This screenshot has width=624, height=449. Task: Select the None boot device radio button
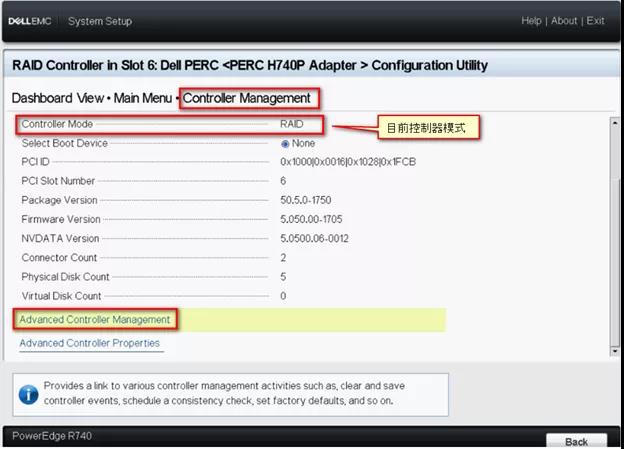285,144
